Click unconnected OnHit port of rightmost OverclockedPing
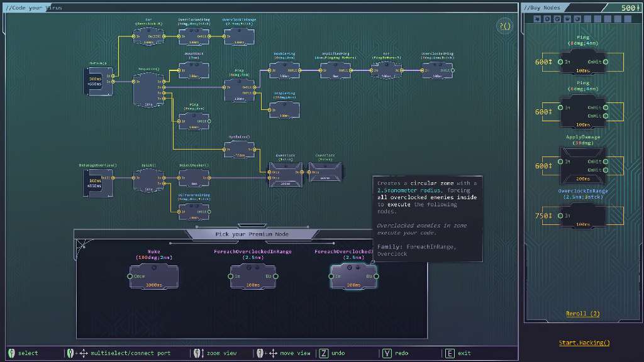 tap(453, 70)
